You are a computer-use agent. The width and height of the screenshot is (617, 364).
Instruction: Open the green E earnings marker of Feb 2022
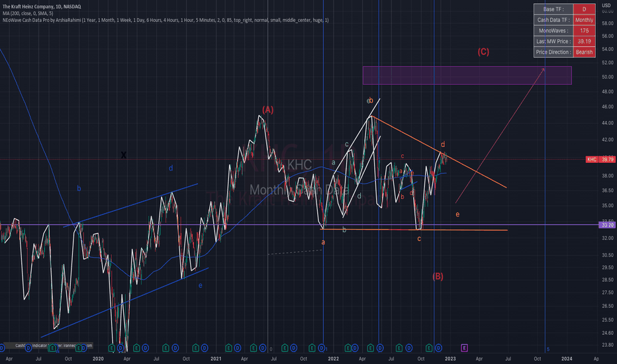348,348
